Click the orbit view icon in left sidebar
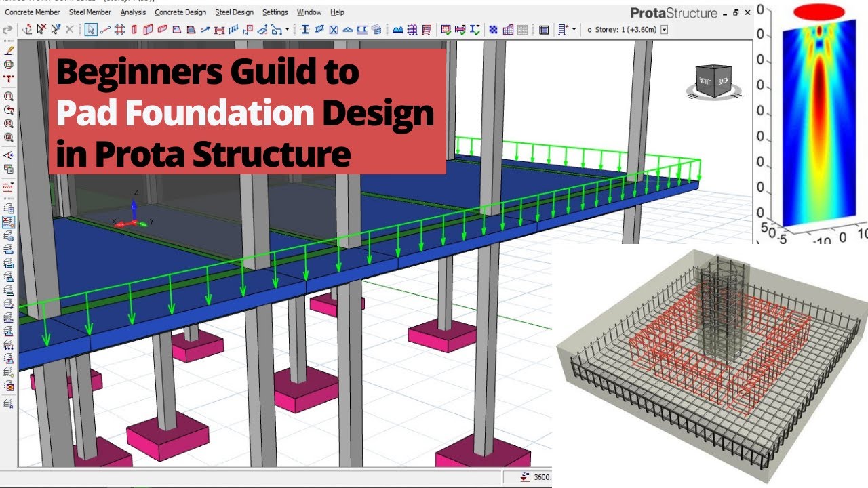The width and height of the screenshot is (868, 488). (9, 64)
